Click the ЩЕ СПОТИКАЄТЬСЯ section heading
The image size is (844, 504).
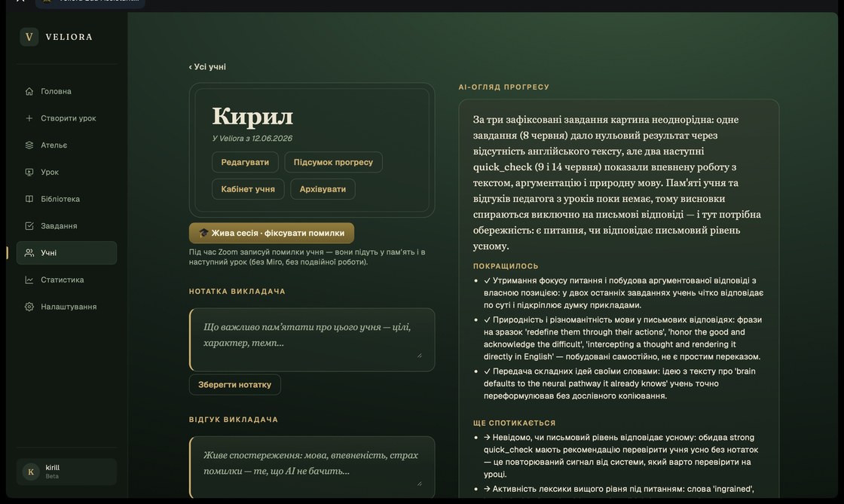(x=514, y=423)
